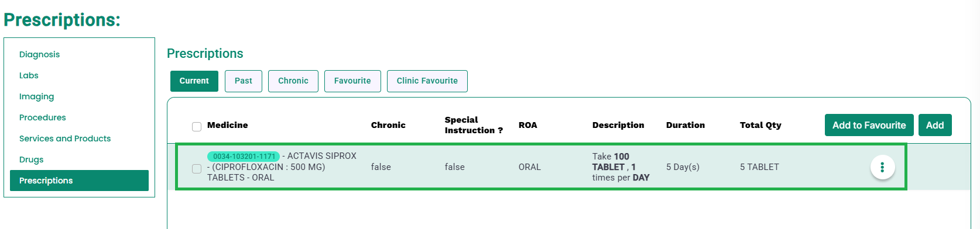Show the Clinic Favourite tab
The width and height of the screenshot is (980, 229).
pos(427,81)
